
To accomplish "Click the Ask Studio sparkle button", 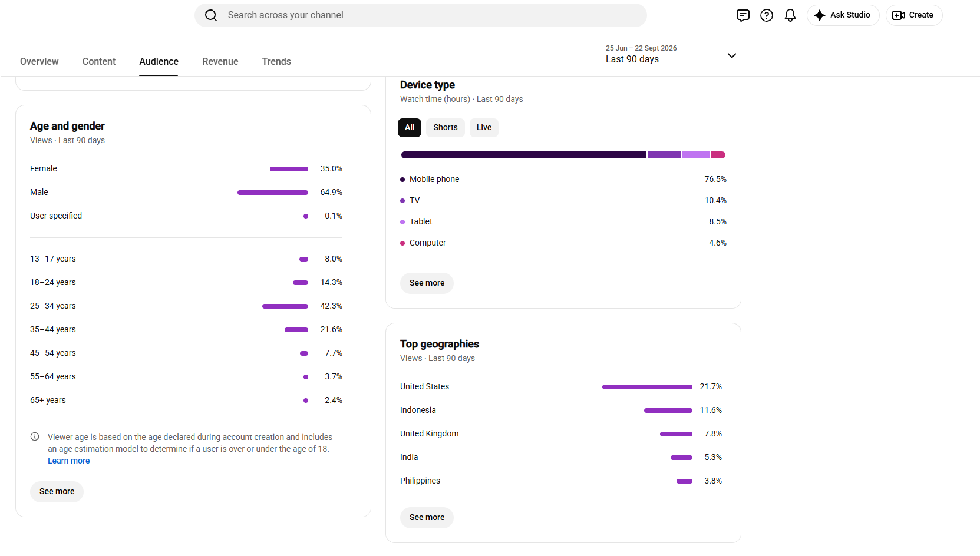I will tap(843, 15).
